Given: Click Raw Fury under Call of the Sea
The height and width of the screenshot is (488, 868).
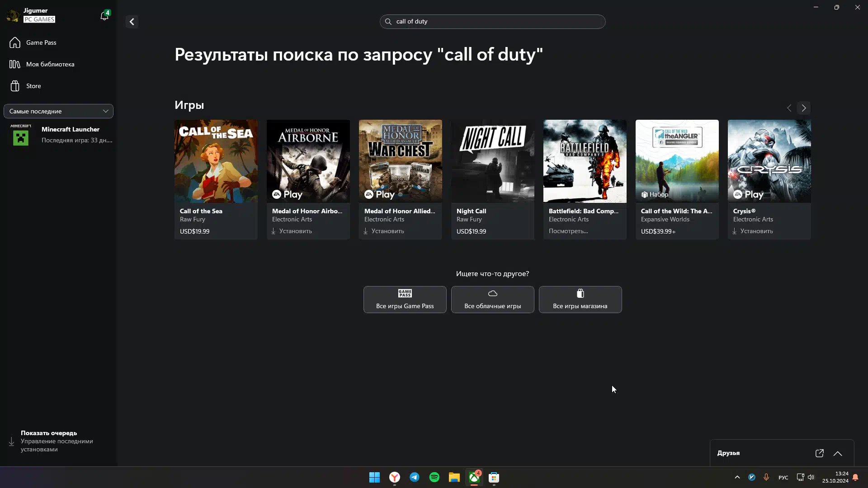Looking at the screenshot, I should coord(193,219).
